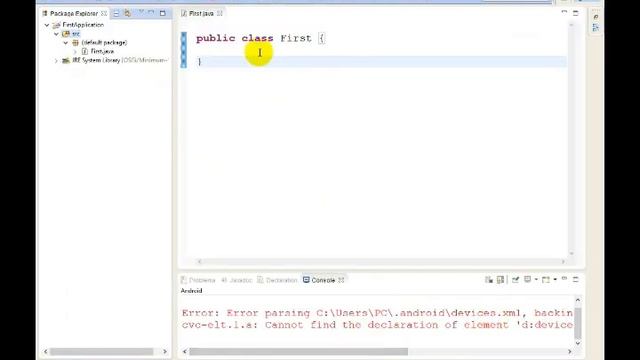Click Package Explorer scrollbar right arrow

[x=165, y=351]
